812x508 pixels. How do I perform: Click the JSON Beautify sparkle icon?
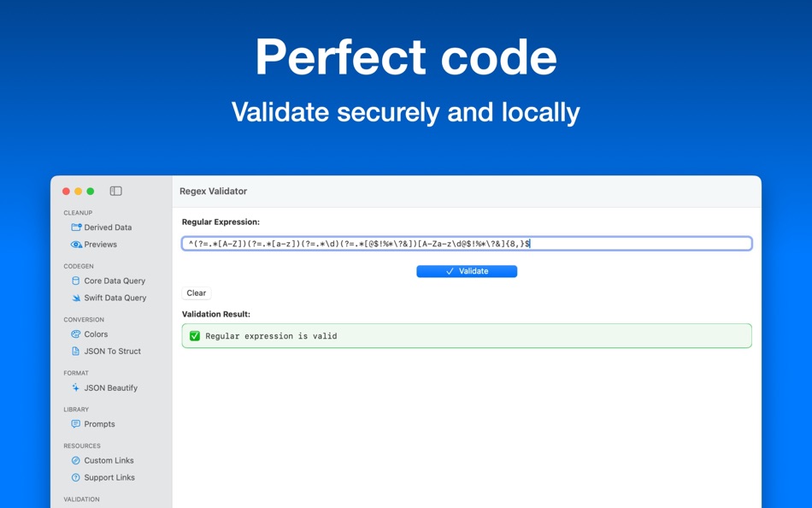75,387
